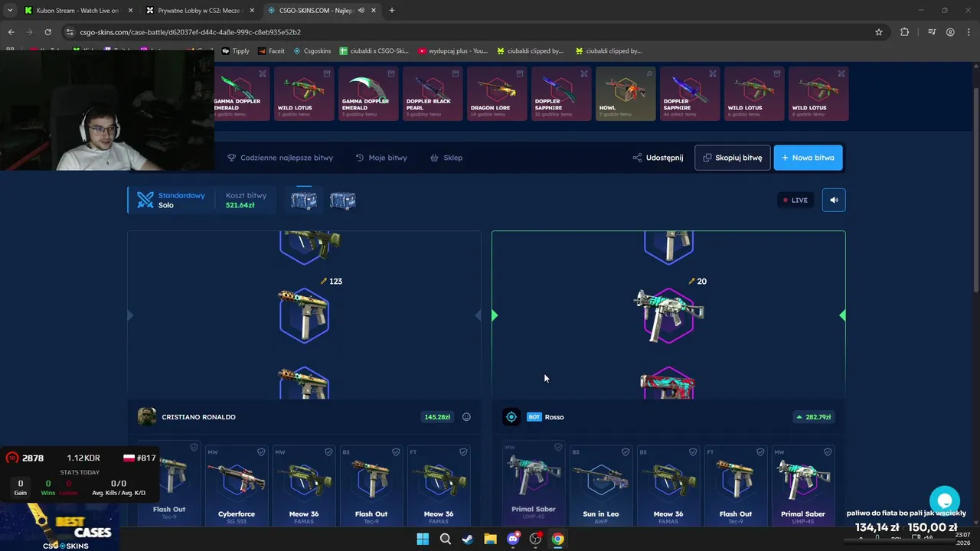Open the Doppler Black Pearl drop card
The image size is (980, 551).
coord(433,93)
